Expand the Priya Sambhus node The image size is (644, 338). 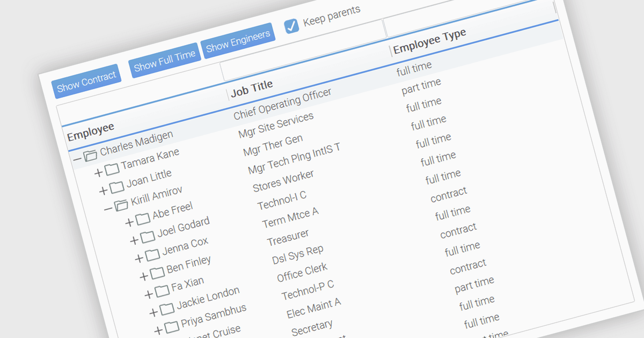pos(158,329)
